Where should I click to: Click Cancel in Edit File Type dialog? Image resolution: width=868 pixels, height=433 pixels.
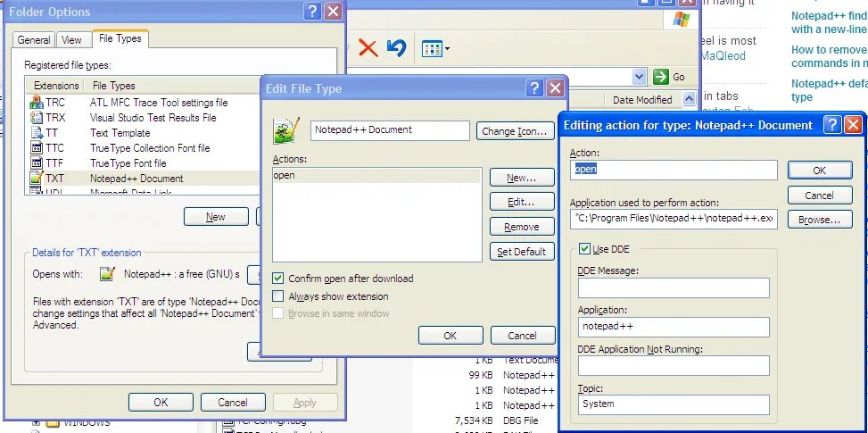pyautogui.click(x=522, y=335)
